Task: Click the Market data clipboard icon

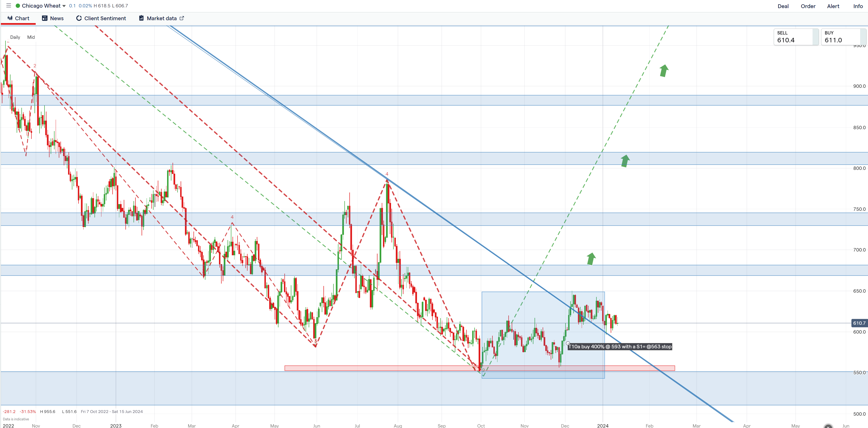Action: pyautogui.click(x=142, y=18)
